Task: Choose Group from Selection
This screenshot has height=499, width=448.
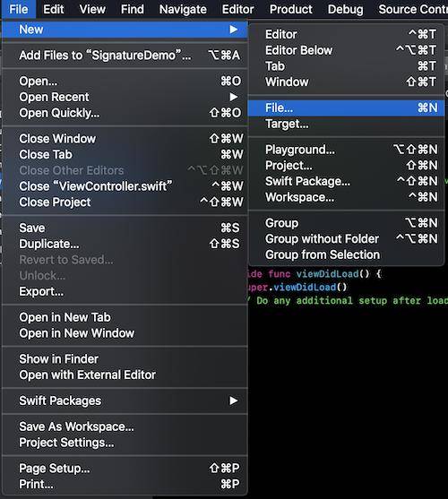Action: point(346,255)
